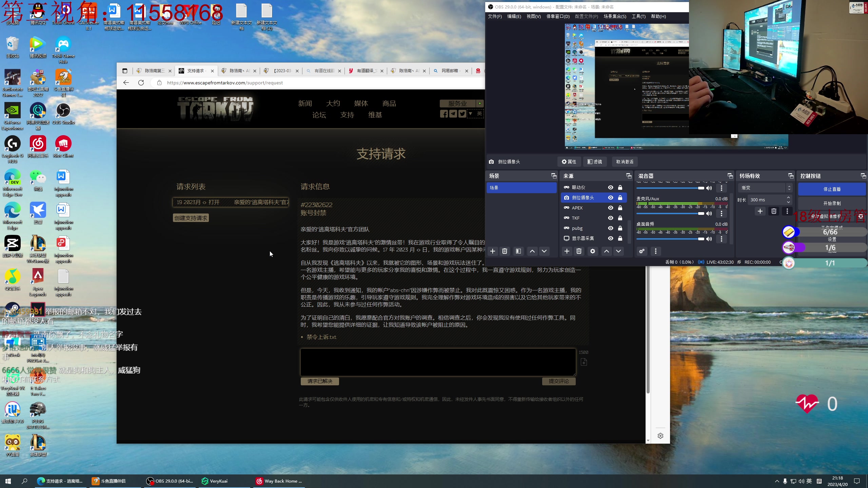Image resolution: width=868 pixels, height=488 pixels.
Task: Move selected source up in OBS
Action: coord(606,251)
